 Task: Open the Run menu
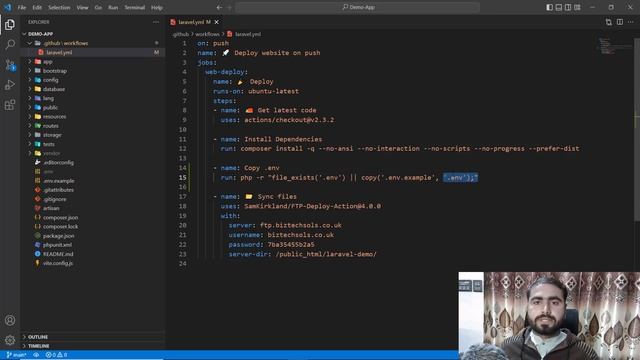[113, 7]
